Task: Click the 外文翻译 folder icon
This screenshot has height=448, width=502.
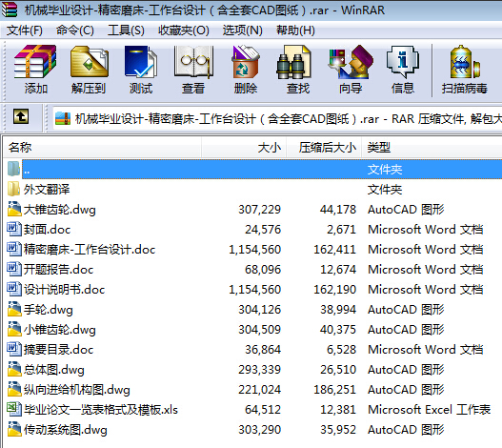Action: click(x=13, y=189)
